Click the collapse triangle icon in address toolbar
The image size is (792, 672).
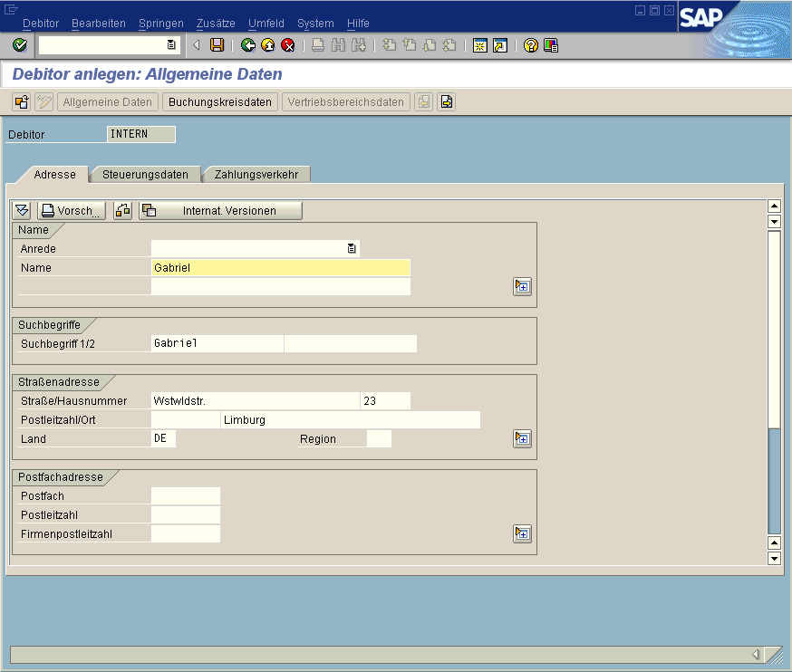click(x=22, y=210)
